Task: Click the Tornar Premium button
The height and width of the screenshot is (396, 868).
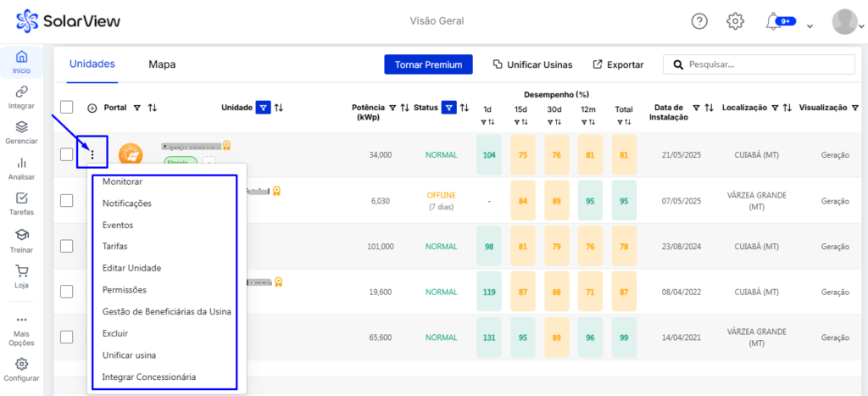Action: 426,64
